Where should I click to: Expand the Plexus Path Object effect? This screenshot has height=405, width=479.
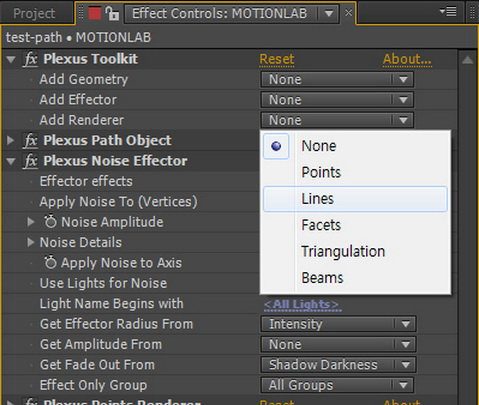tap(11, 140)
